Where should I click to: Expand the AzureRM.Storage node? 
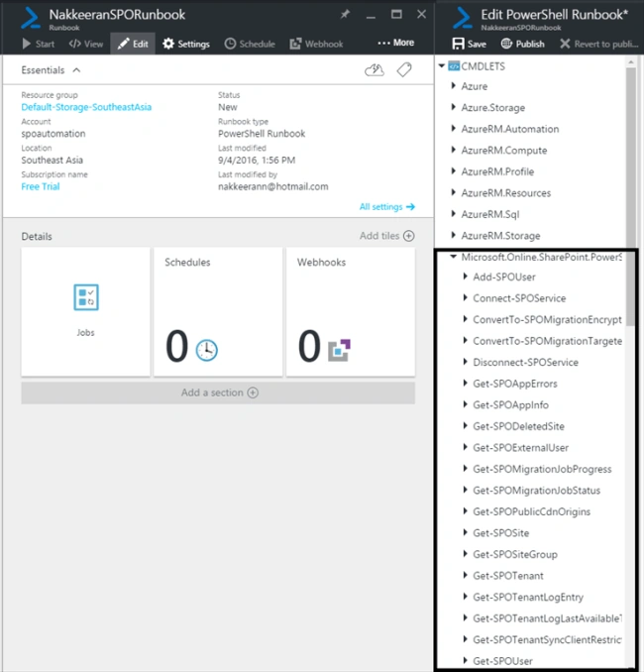pos(454,235)
